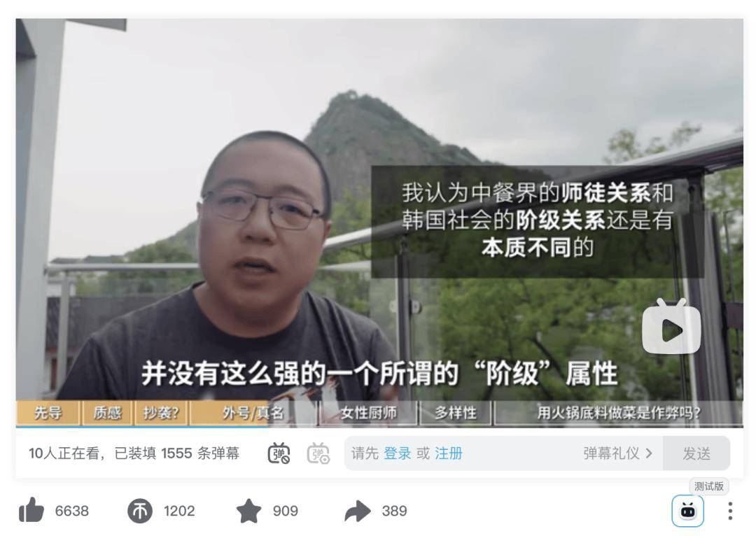Jump to the 质感 chapter
Screen dimensions: 756x536
coord(107,413)
